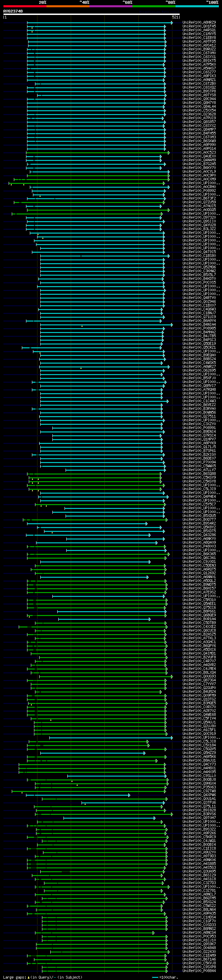Select the UniRef100_C1EBY8 hit

pos(199,38)
